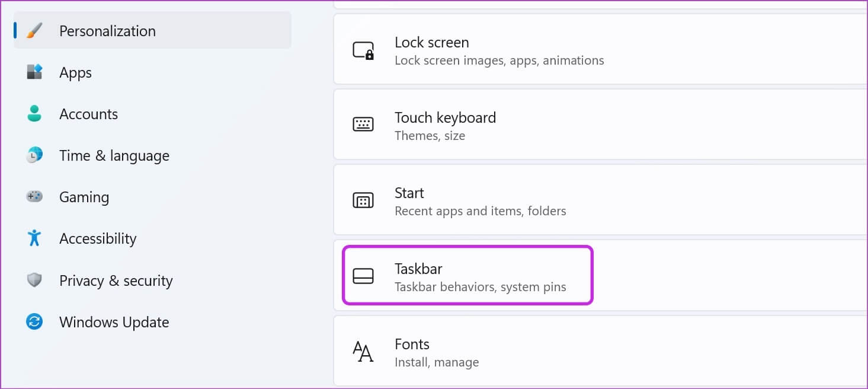Click the Lock screen icon

(x=363, y=50)
